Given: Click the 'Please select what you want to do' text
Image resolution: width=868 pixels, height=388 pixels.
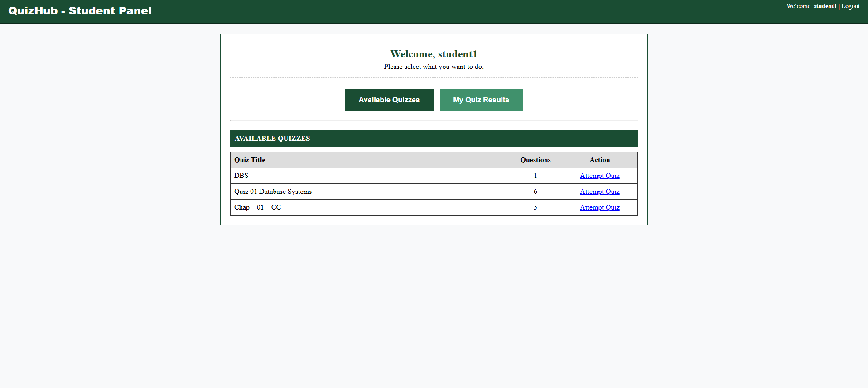Looking at the screenshot, I should pos(434,67).
